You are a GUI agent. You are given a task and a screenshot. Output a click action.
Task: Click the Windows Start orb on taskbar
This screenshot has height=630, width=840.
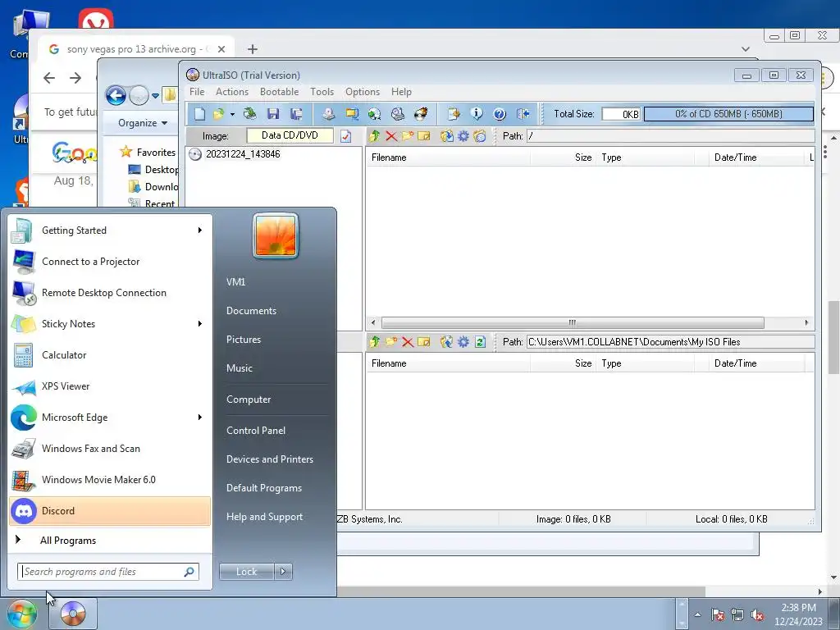tap(21, 614)
